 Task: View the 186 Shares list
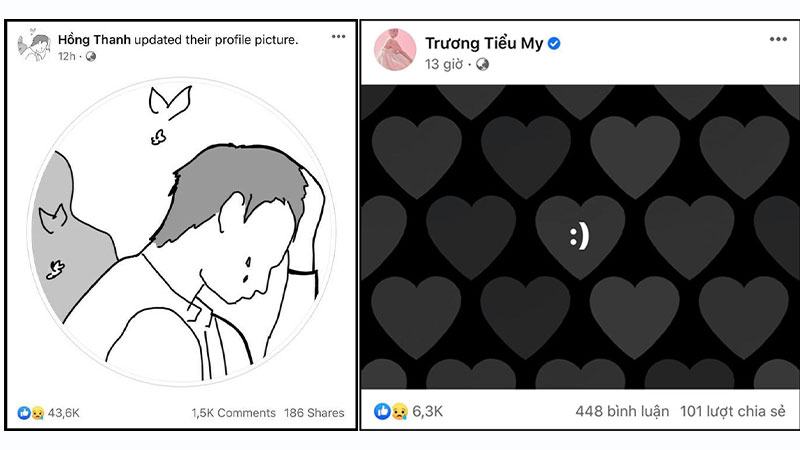coord(314,413)
